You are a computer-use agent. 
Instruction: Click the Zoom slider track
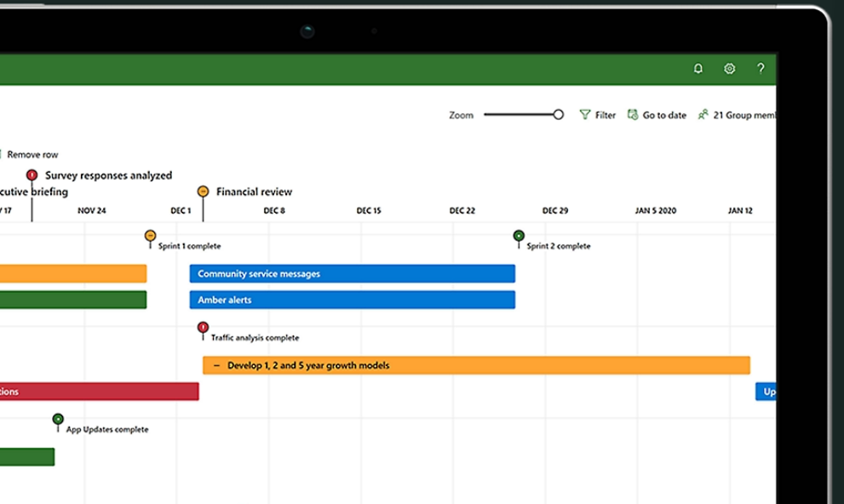tap(521, 115)
